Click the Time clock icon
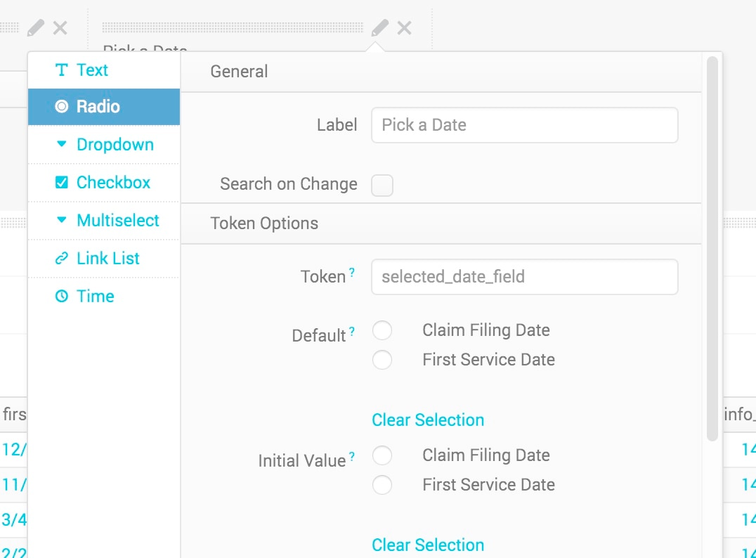This screenshot has height=558, width=756. coord(62,297)
